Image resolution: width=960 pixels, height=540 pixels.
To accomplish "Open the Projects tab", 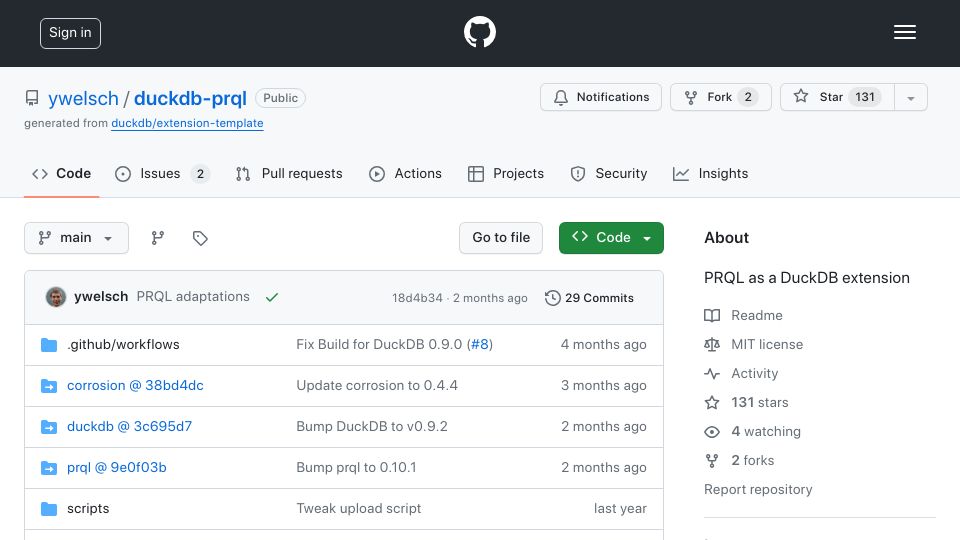I will [506, 174].
